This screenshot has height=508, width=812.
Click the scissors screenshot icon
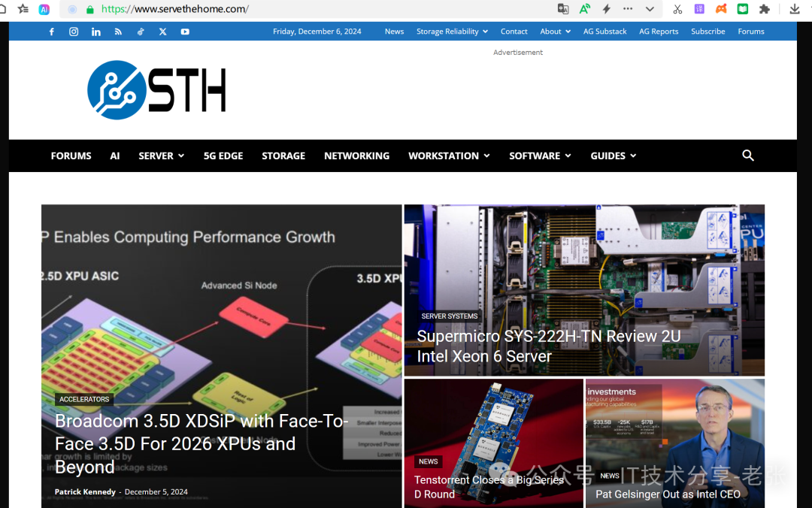point(677,9)
